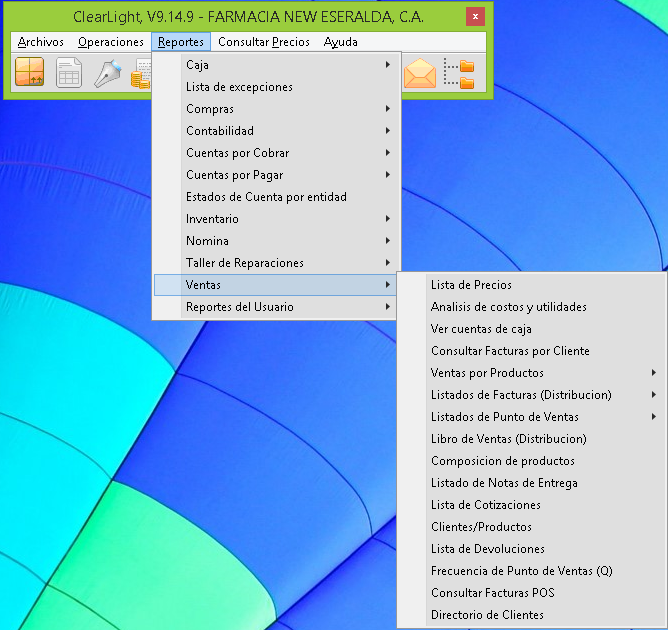Screen dimensions: 668x630
Task: Select Lista de excepciones
Action: [239, 87]
